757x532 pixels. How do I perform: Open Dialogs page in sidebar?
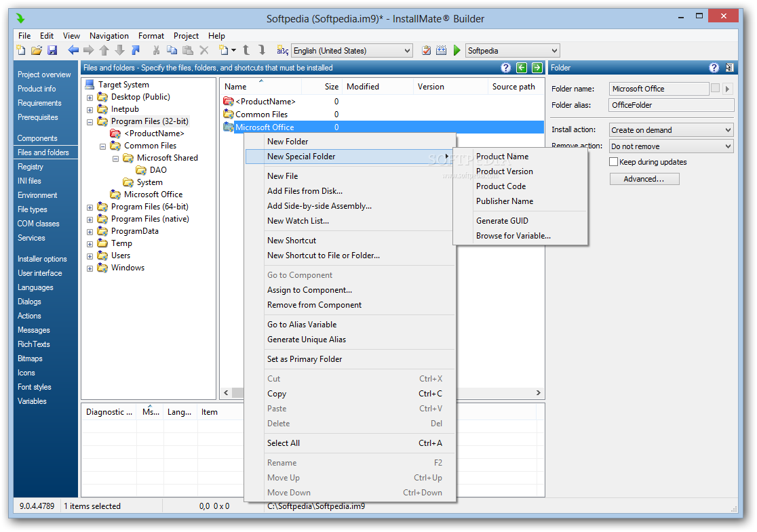pyautogui.click(x=29, y=302)
